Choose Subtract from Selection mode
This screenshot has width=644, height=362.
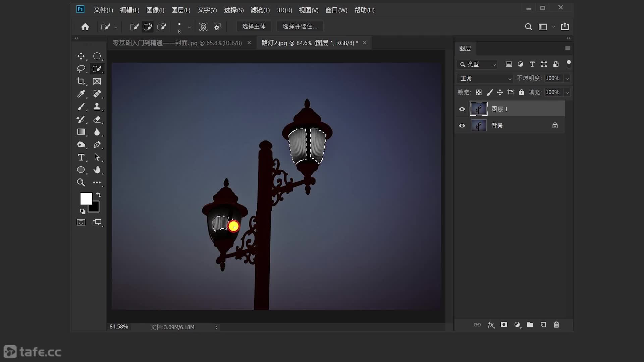pyautogui.click(x=162, y=26)
